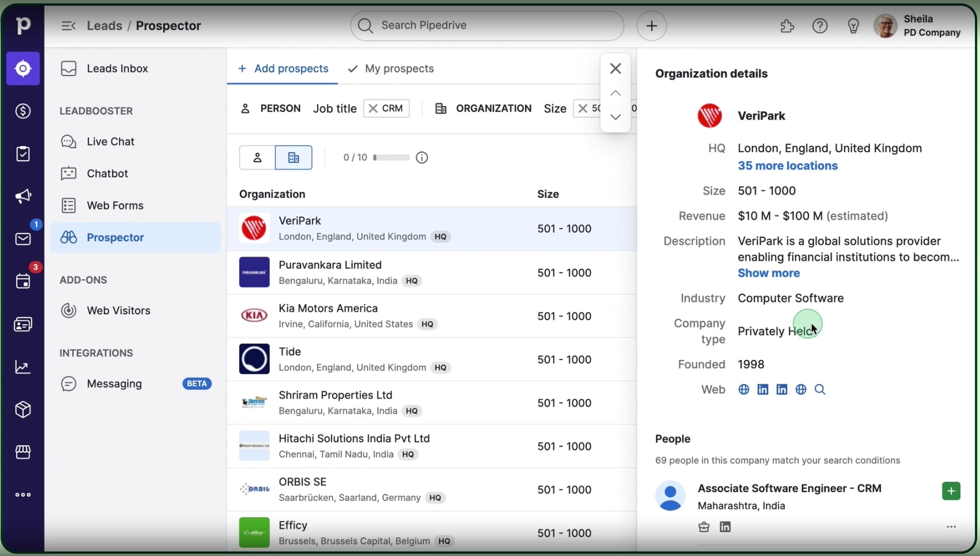The height and width of the screenshot is (556, 980).
Task: Switch to the My prospects tab
Action: pyautogui.click(x=391, y=69)
